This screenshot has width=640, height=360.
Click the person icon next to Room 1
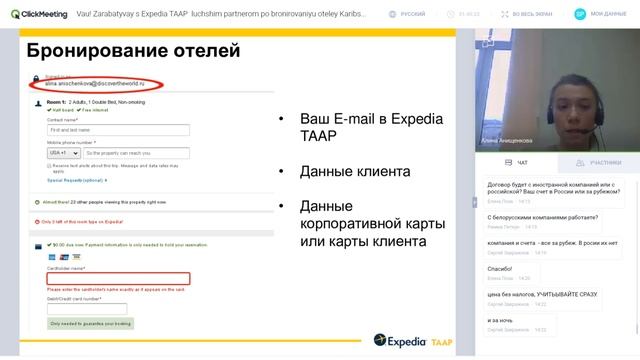click(38, 104)
